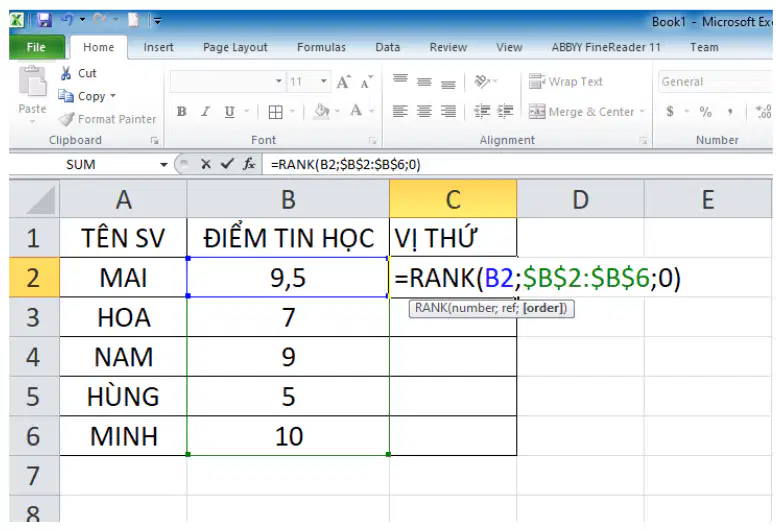Viewport: 776px width, 530px height.
Task: Click Decrease Indent icon
Action: [482, 112]
